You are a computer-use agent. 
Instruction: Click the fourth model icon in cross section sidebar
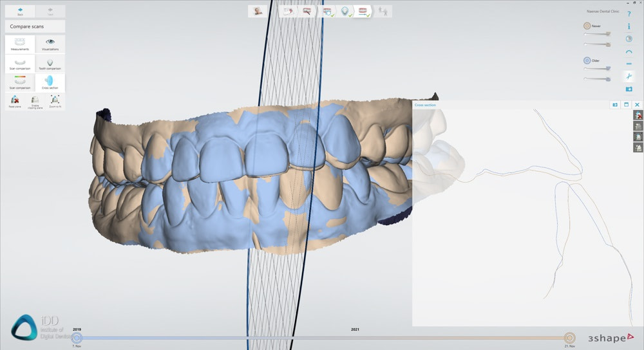click(x=638, y=147)
